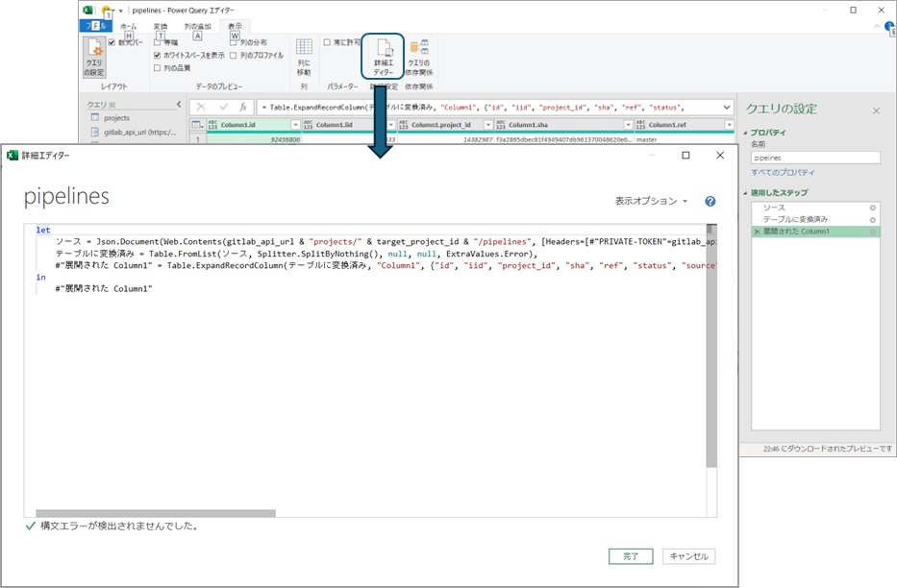Click gear icon next to テーブルに変換済み step

point(872,220)
